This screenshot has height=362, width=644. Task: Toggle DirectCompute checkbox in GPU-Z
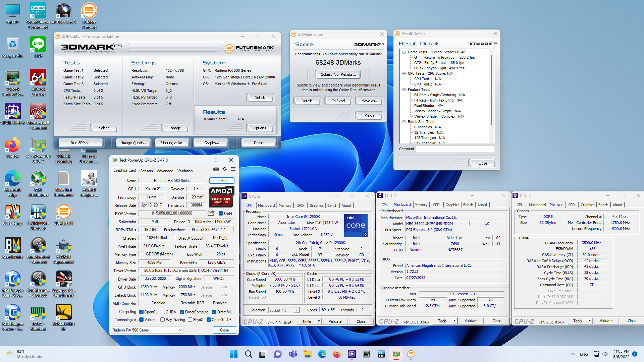point(182,312)
